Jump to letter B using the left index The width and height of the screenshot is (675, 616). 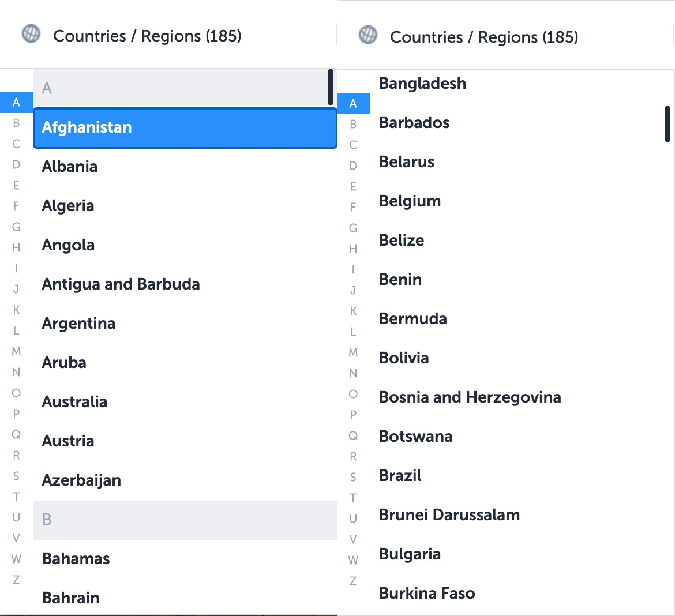[16, 123]
